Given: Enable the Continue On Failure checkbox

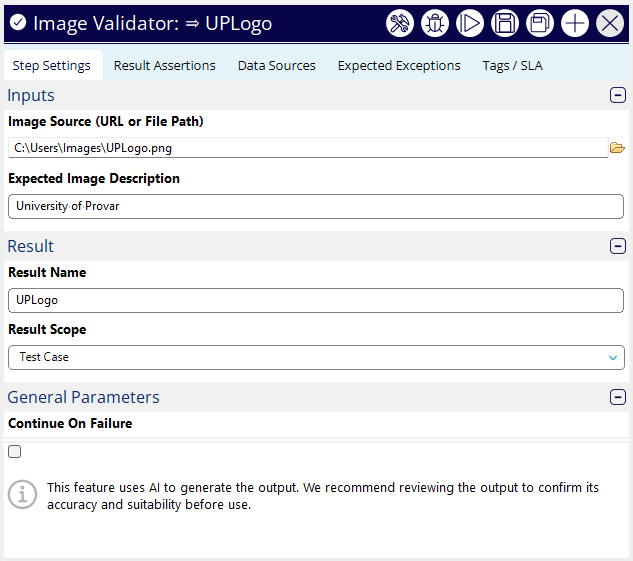Looking at the screenshot, I should 14,451.
